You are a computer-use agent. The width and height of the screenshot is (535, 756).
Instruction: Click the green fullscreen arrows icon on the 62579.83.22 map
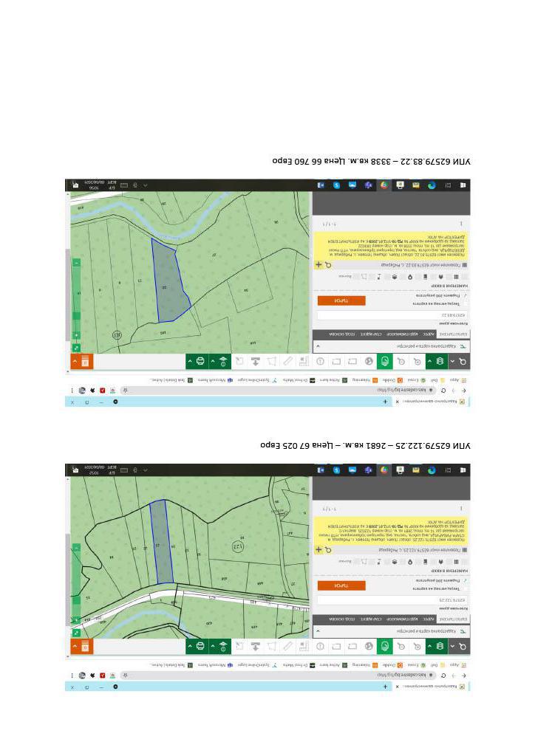pos(75,348)
